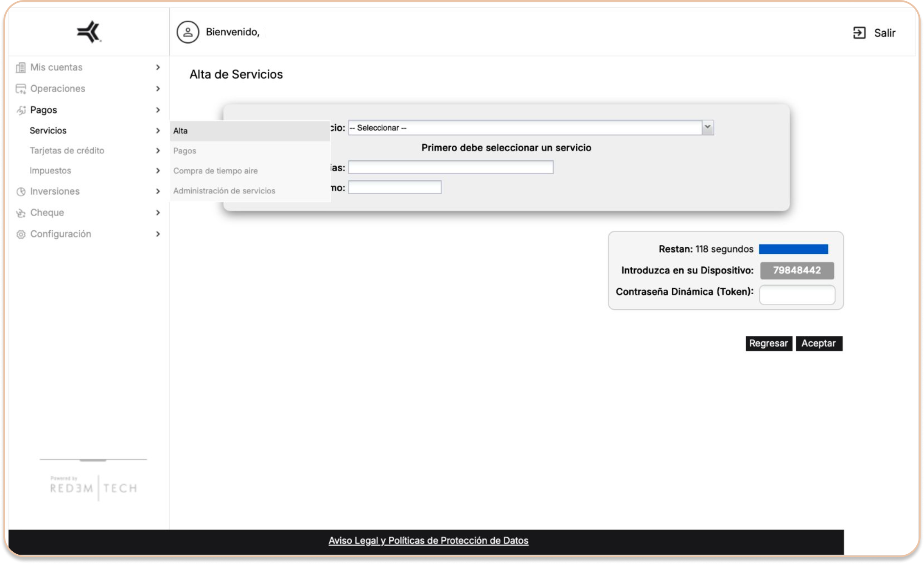The image size is (924, 564).
Task: Click the Operaciones sidebar icon
Action: (x=20, y=89)
